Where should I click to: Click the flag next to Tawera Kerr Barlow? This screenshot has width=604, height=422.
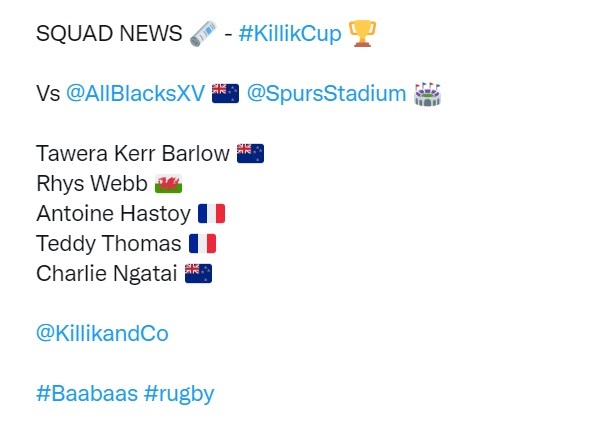tap(250, 154)
